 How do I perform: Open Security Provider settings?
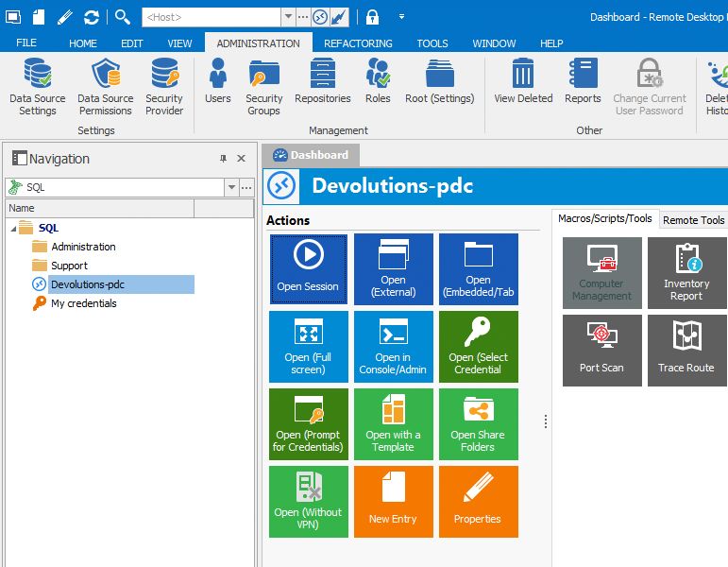[164, 87]
